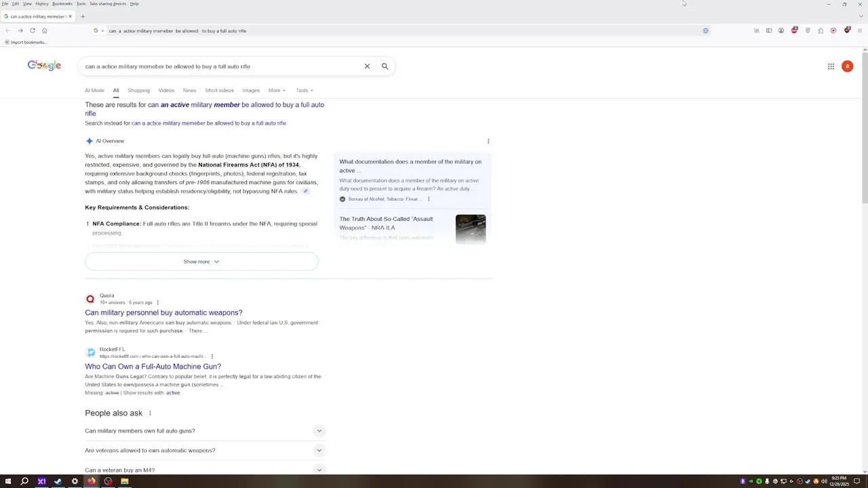Image resolution: width=868 pixels, height=488 pixels.
Task: Open 'Can military personnel buy automatic weapons?' link
Action: point(163,313)
